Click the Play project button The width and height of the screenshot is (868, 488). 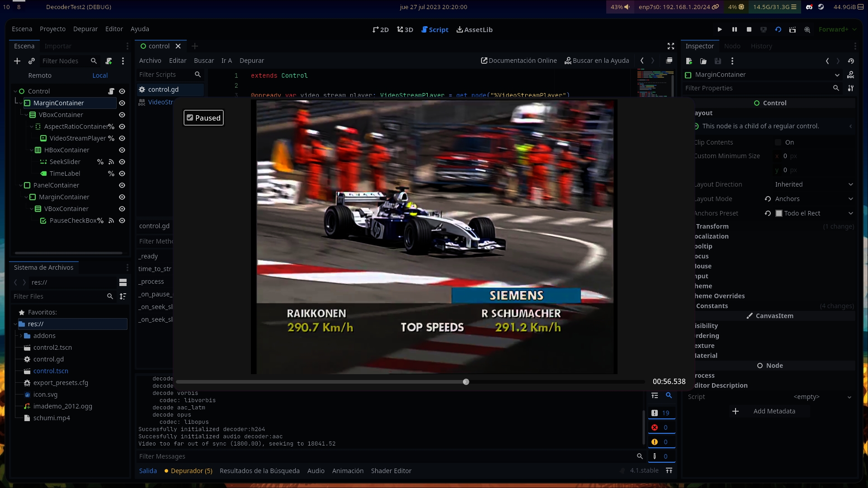click(720, 29)
